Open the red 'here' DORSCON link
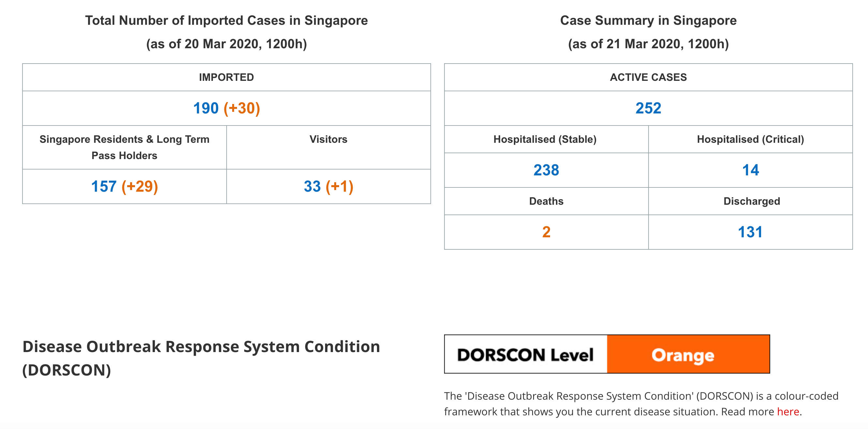Image resolution: width=868 pixels, height=429 pixels. click(x=788, y=411)
